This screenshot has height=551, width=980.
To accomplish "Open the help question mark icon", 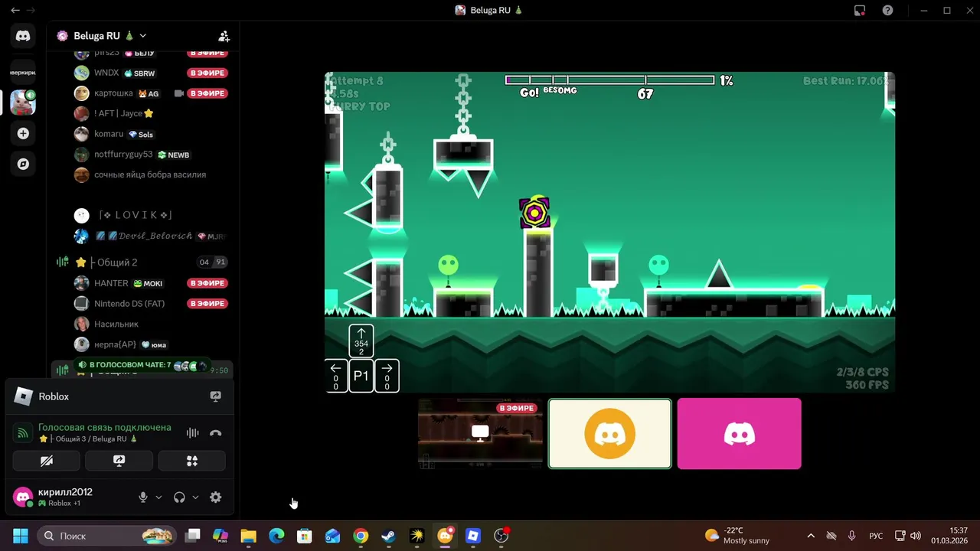I will pyautogui.click(x=887, y=10).
